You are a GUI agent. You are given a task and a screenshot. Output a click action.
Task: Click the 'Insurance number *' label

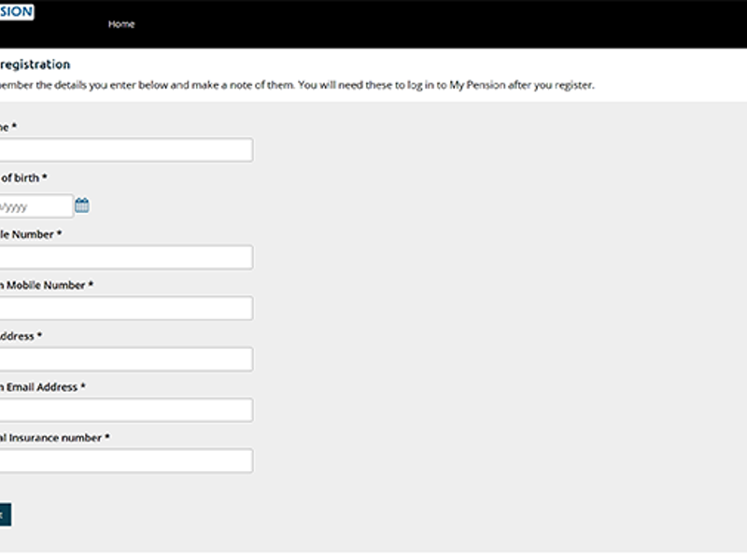coord(55,437)
